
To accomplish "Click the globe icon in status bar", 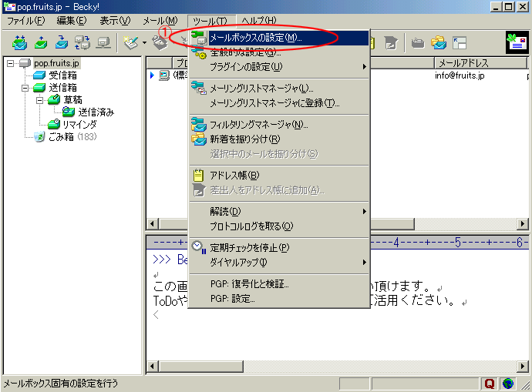I will (x=508, y=384).
